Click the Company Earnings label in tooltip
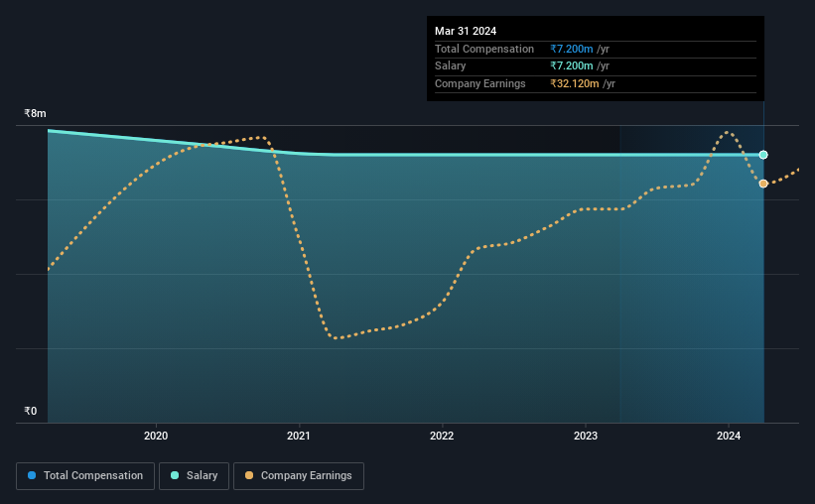 479,83
